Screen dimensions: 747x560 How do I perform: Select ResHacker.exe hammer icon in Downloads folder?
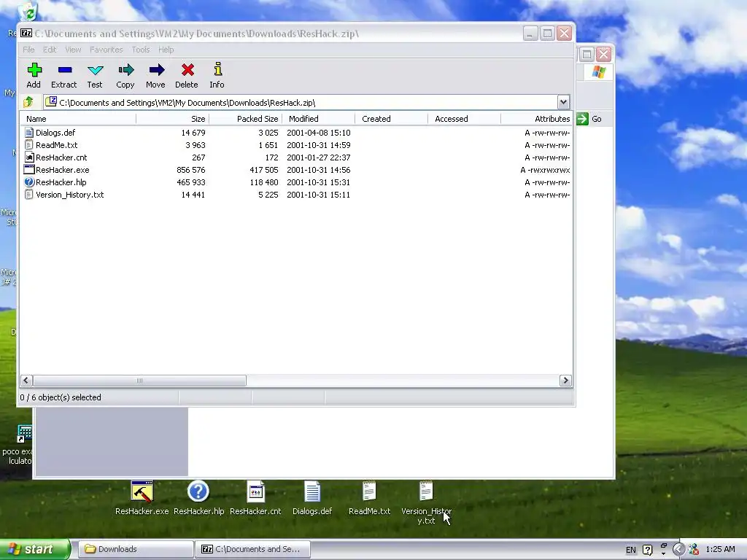pyautogui.click(x=142, y=491)
